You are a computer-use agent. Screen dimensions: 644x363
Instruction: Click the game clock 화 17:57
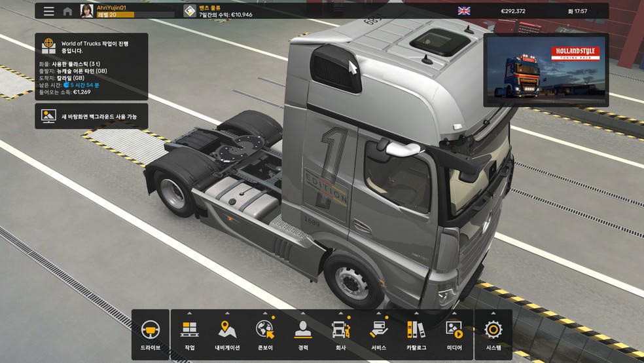[x=577, y=11]
